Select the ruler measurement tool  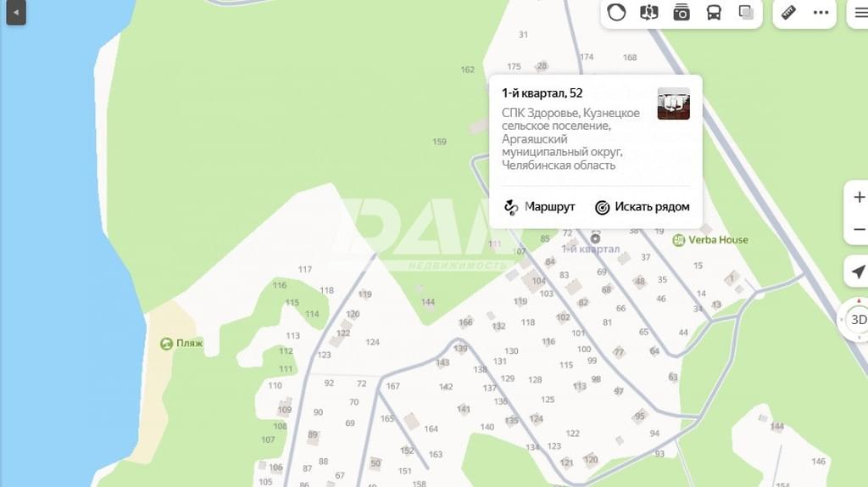click(788, 12)
